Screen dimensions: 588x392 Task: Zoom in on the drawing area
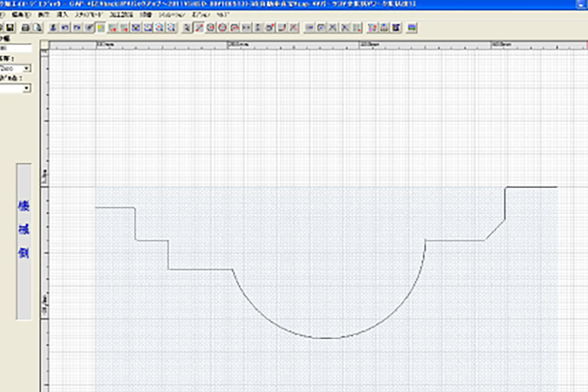(x=134, y=27)
